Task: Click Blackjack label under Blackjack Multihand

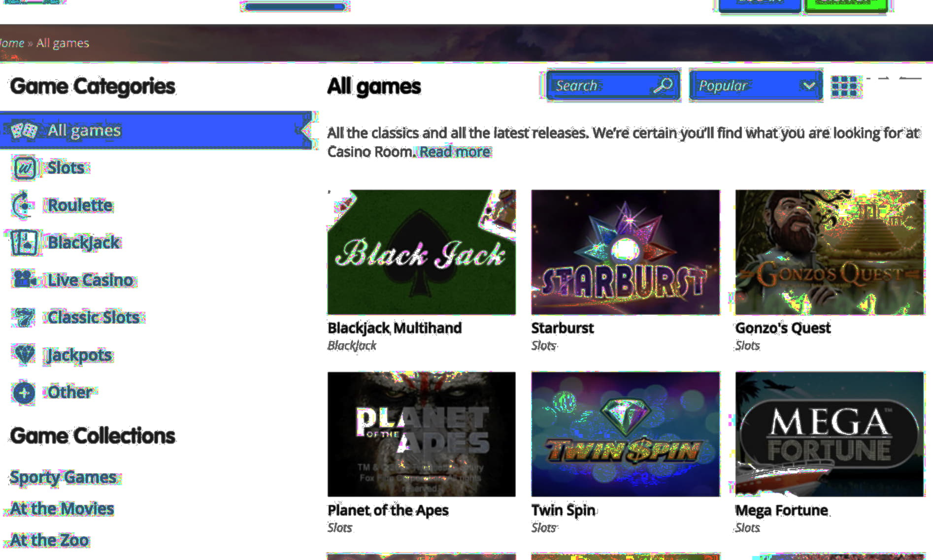Action: point(352,346)
